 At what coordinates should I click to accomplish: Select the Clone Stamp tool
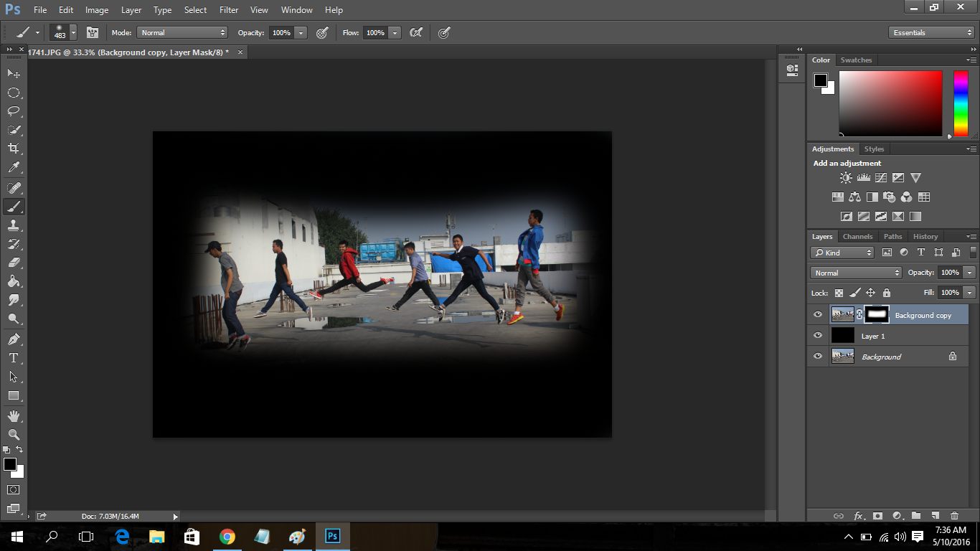[13, 225]
